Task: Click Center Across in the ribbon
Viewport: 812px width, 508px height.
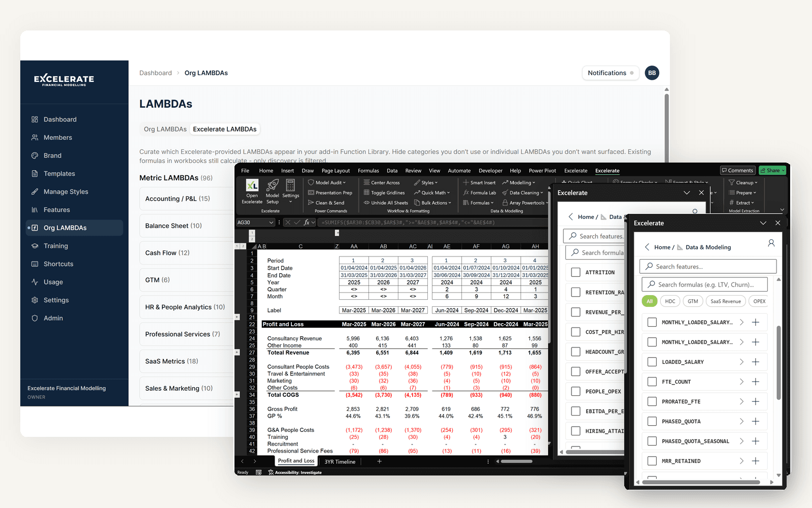Action: [382, 182]
